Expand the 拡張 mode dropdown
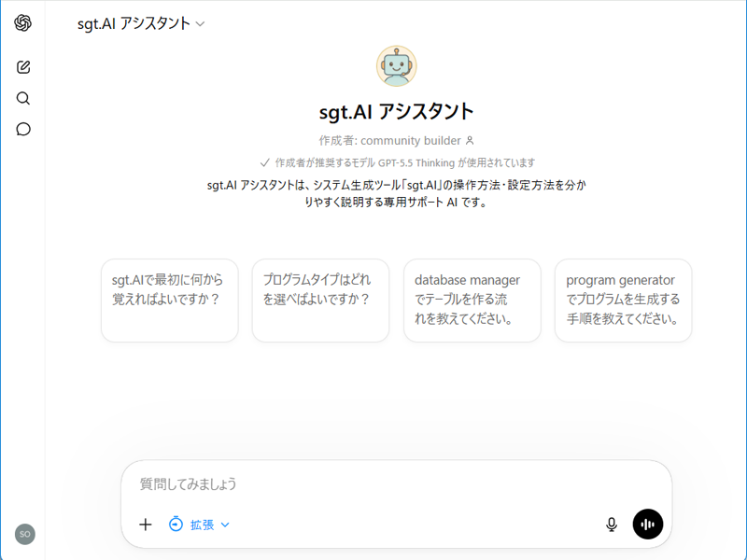 pos(210,525)
